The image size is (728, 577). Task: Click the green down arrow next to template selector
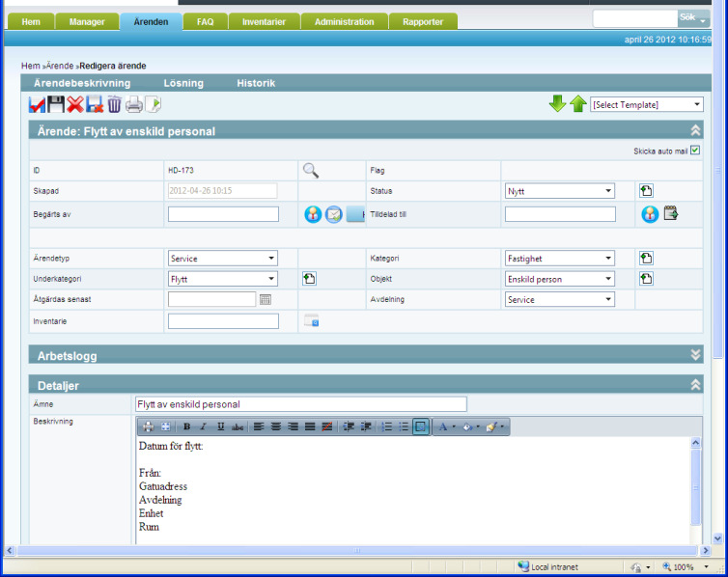tap(557, 104)
